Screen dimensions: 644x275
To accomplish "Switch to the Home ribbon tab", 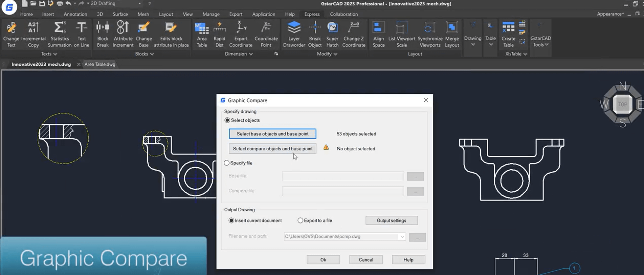I will [x=26, y=14].
